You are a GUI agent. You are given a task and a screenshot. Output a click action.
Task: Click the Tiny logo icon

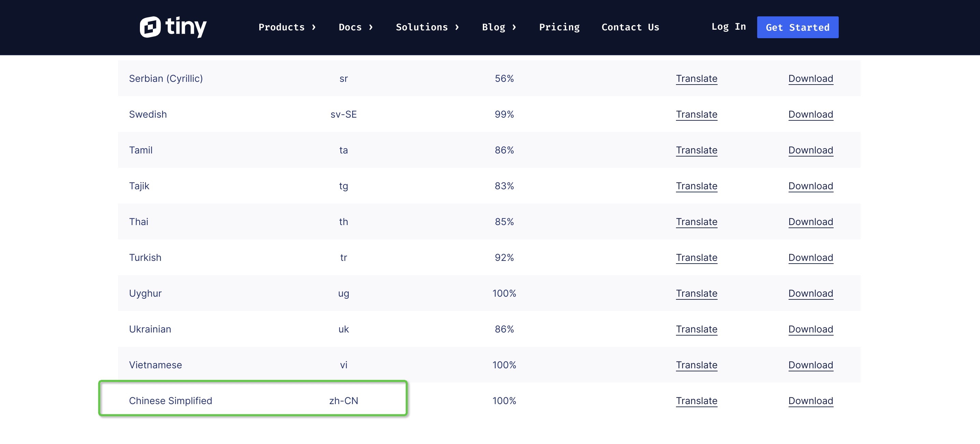150,27
